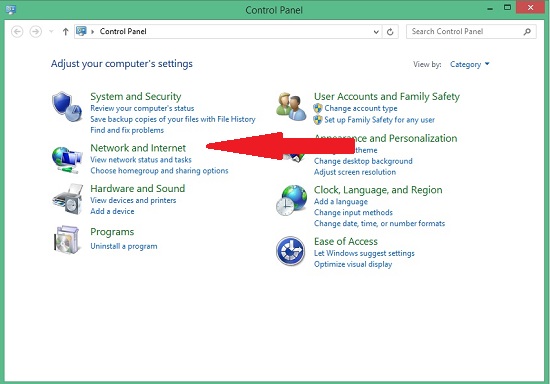Click Adjust screen resolution
Screen dimensions: 550x384
(x=355, y=172)
